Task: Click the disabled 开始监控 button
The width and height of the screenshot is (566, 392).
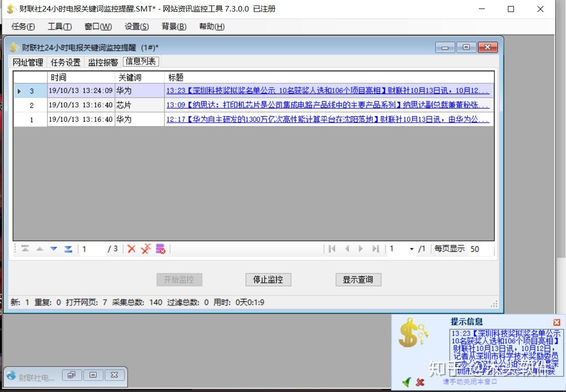Action: point(179,279)
